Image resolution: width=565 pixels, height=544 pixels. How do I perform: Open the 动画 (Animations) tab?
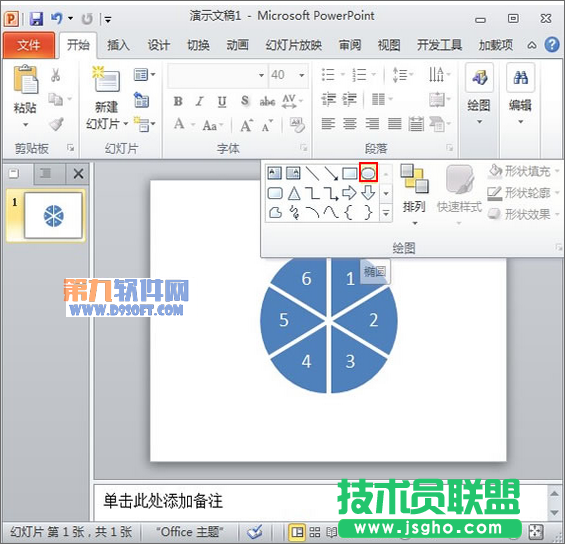237,45
